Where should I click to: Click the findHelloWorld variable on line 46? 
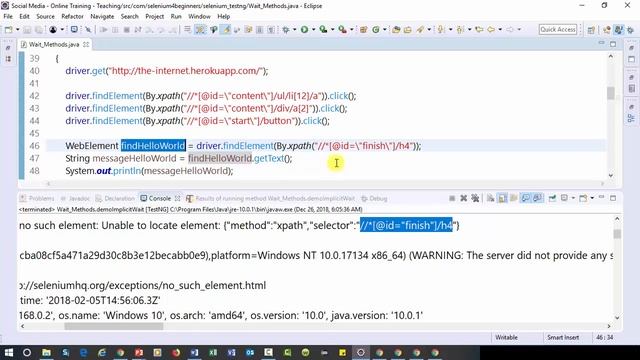click(153, 146)
